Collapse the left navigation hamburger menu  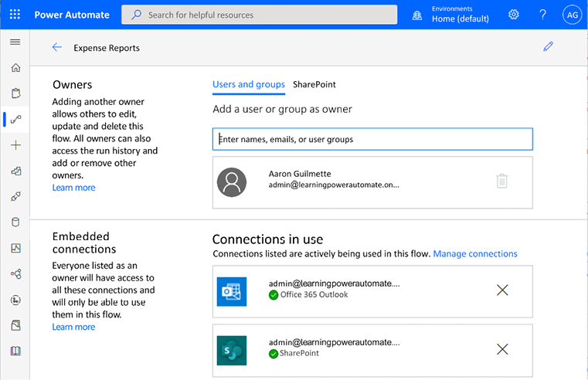tap(15, 42)
